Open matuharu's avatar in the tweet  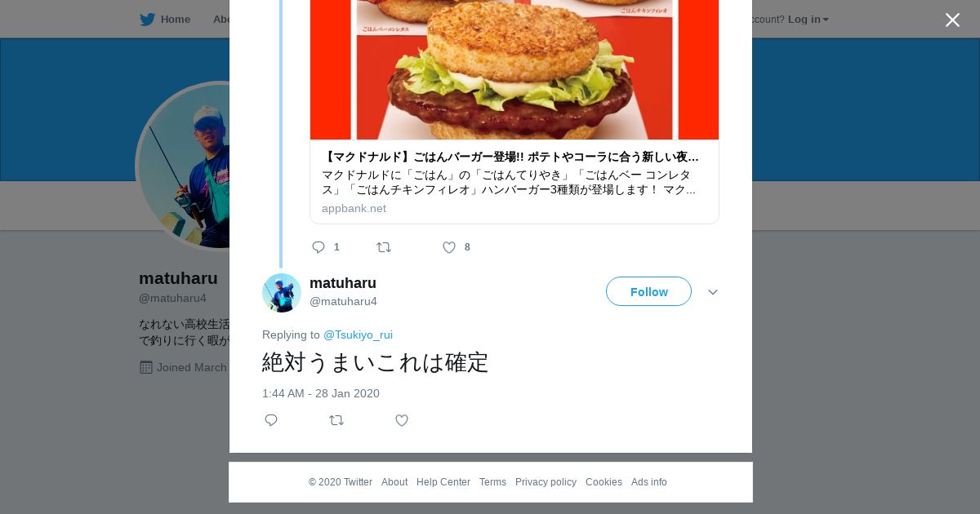[282, 293]
